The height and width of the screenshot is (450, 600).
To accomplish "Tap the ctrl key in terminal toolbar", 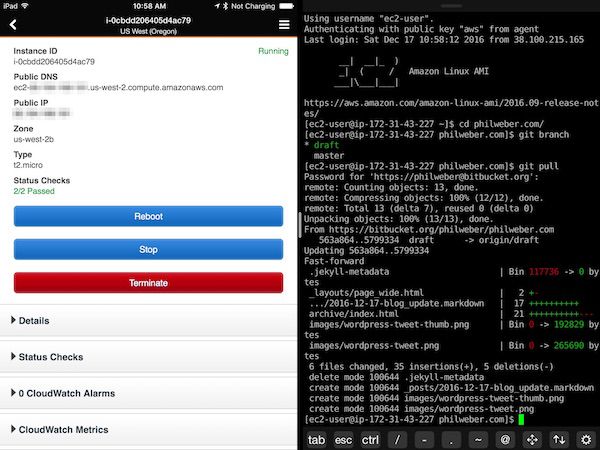I will coord(370,440).
